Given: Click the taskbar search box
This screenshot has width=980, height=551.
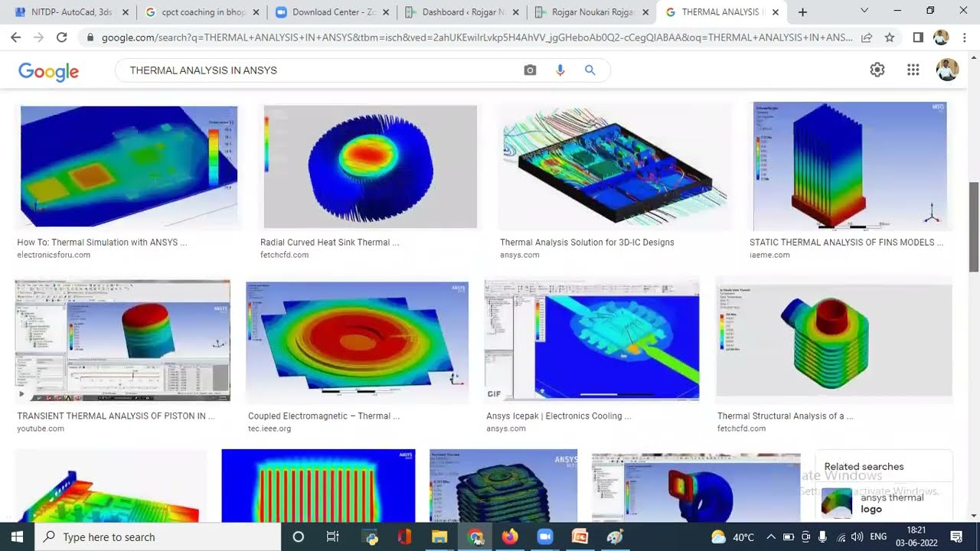Looking at the screenshot, I should (158, 536).
